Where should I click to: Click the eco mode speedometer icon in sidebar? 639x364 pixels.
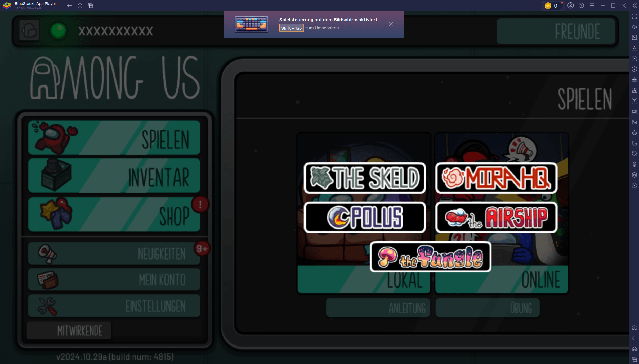(634, 186)
